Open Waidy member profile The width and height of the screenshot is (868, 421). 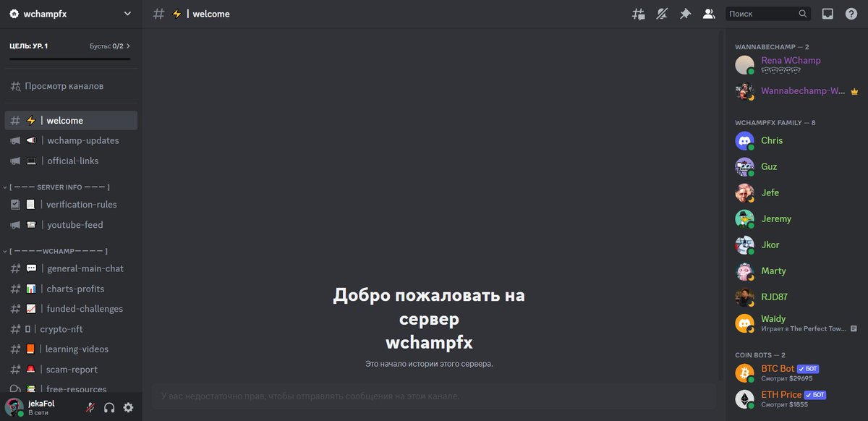(x=796, y=323)
